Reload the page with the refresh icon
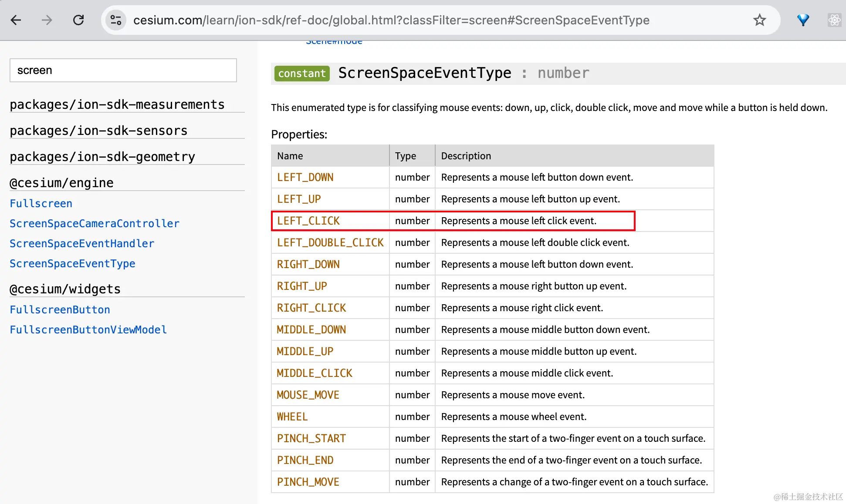846x504 pixels. 78,20
